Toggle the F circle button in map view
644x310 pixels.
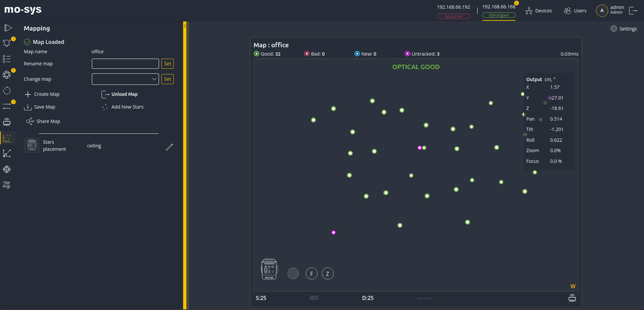click(312, 273)
